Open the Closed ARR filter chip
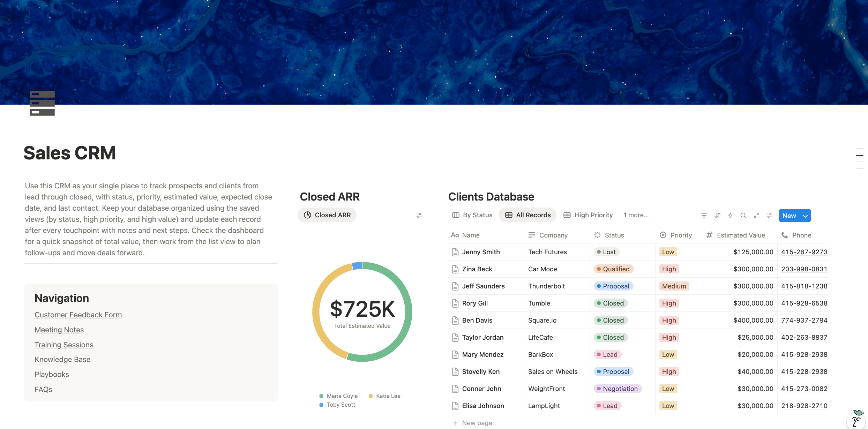 pyautogui.click(x=327, y=215)
